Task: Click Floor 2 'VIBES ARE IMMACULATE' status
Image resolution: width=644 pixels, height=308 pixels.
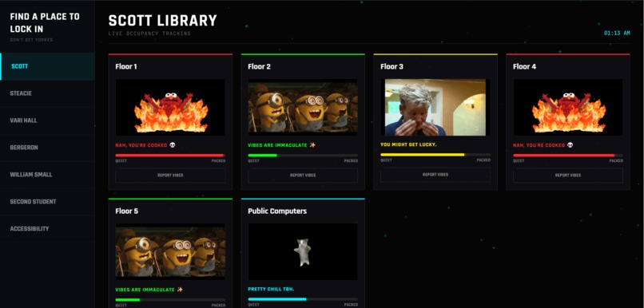Action: pos(277,145)
